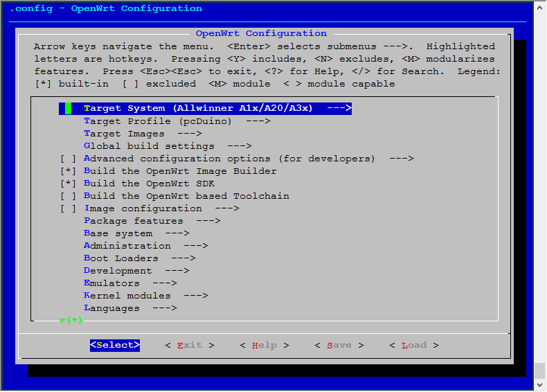Click the Advanced configuration options label
This screenshot has height=392, width=547.
(x=229, y=159)
